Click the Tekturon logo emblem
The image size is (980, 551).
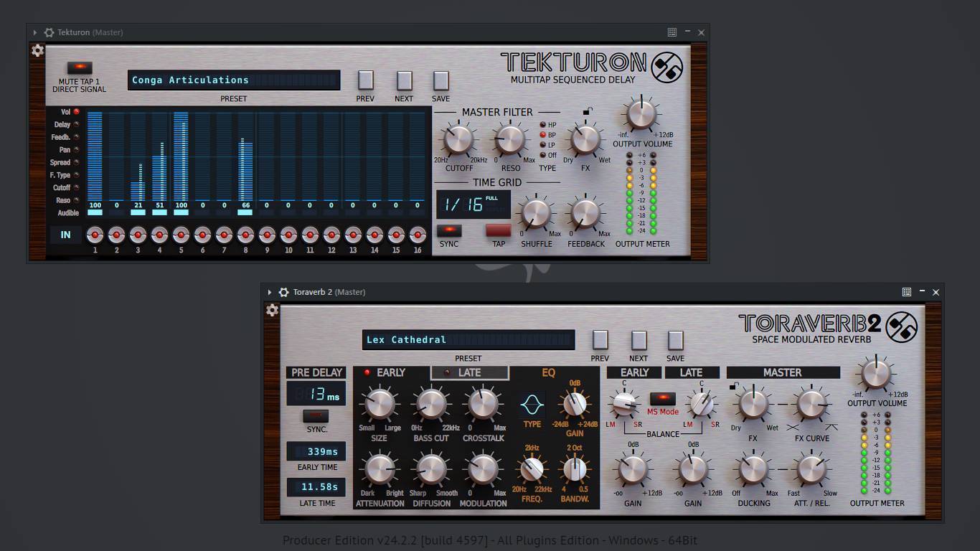[x=666, y=67]
